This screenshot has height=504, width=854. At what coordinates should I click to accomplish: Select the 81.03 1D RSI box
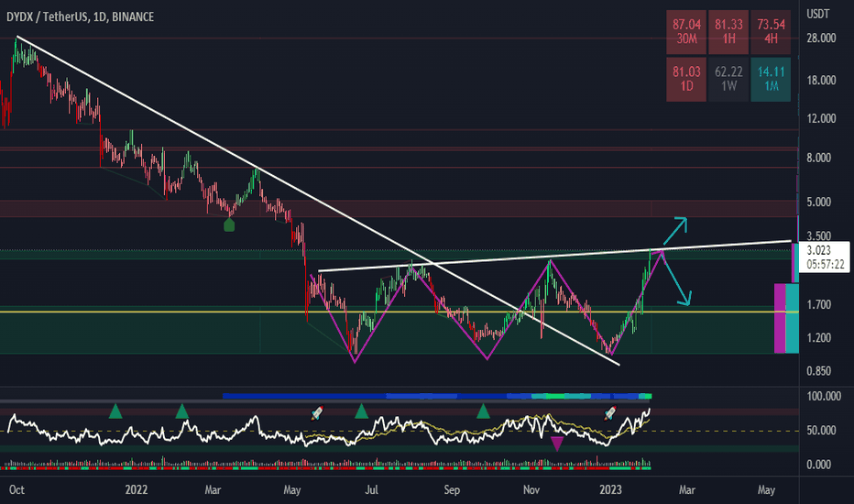[686, 79]
